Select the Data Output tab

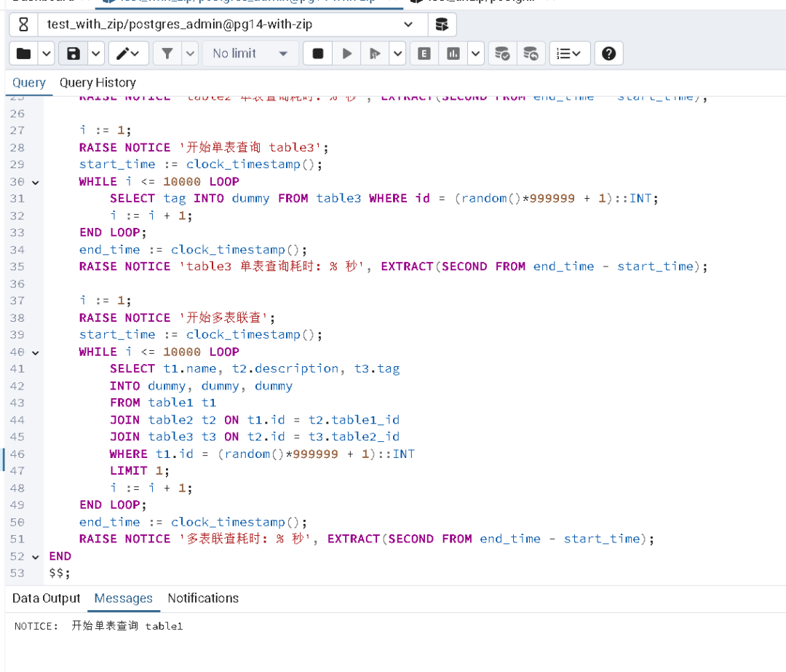(46, 598)
